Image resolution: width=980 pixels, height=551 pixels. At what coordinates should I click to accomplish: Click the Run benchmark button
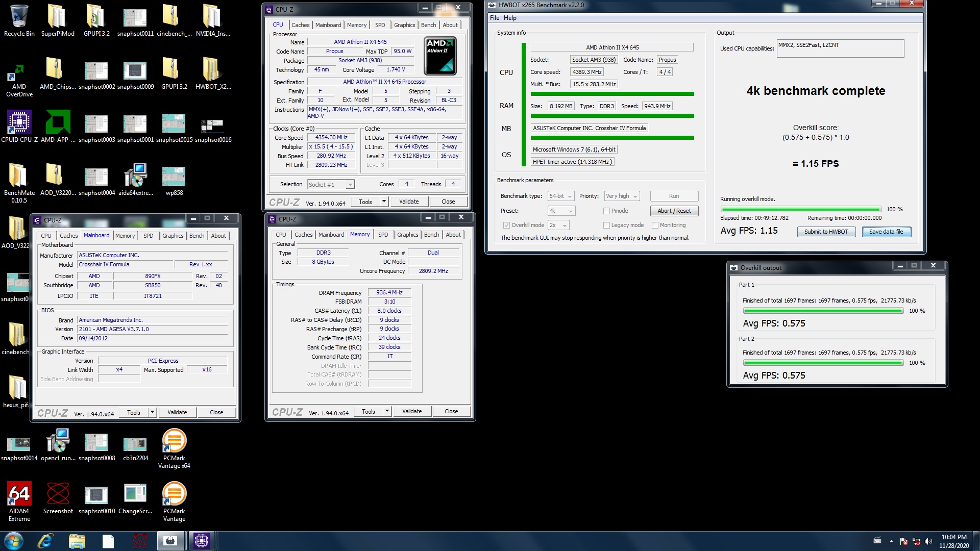(674, 196)
